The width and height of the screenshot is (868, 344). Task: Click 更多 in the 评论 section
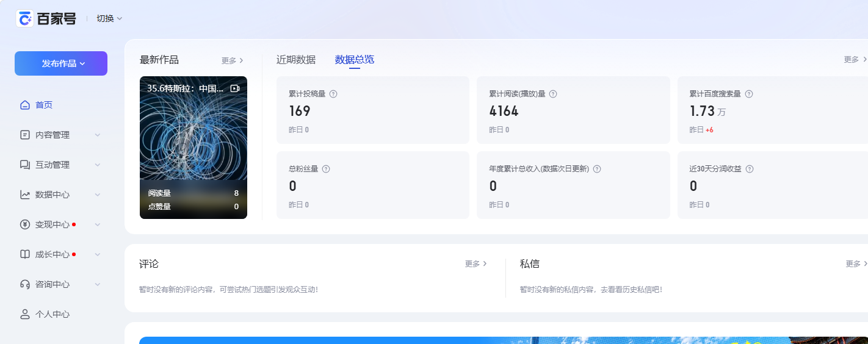(476, 263)
